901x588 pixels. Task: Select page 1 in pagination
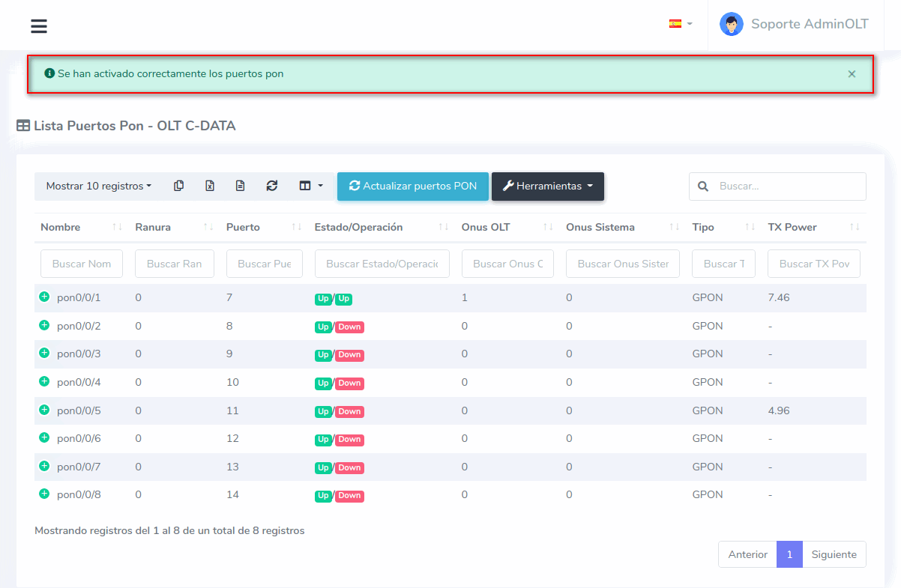coord(789,554)
